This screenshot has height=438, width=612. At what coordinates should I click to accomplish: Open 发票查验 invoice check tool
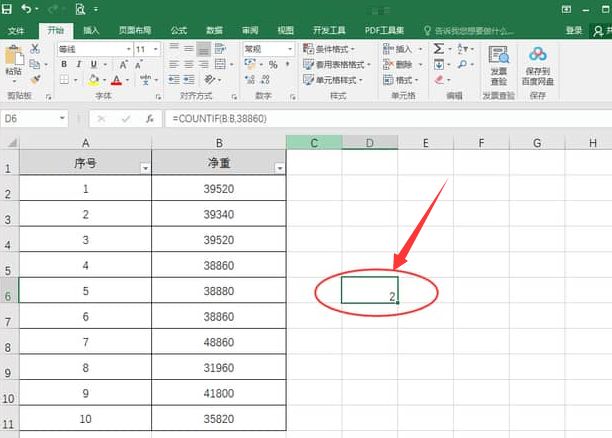(498, 63)
